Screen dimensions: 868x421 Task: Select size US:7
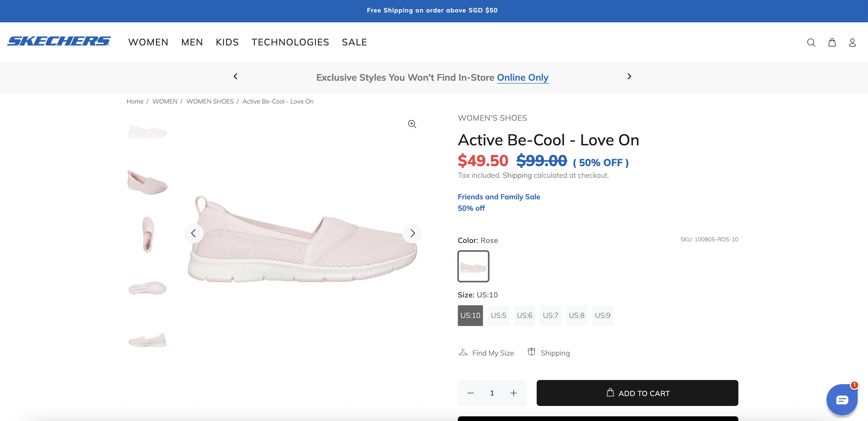point(550,315)
